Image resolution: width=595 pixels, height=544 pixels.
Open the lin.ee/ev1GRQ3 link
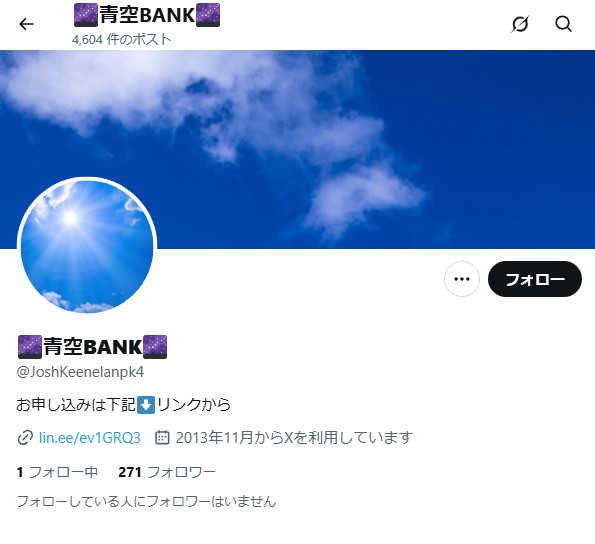pos(90,438)
